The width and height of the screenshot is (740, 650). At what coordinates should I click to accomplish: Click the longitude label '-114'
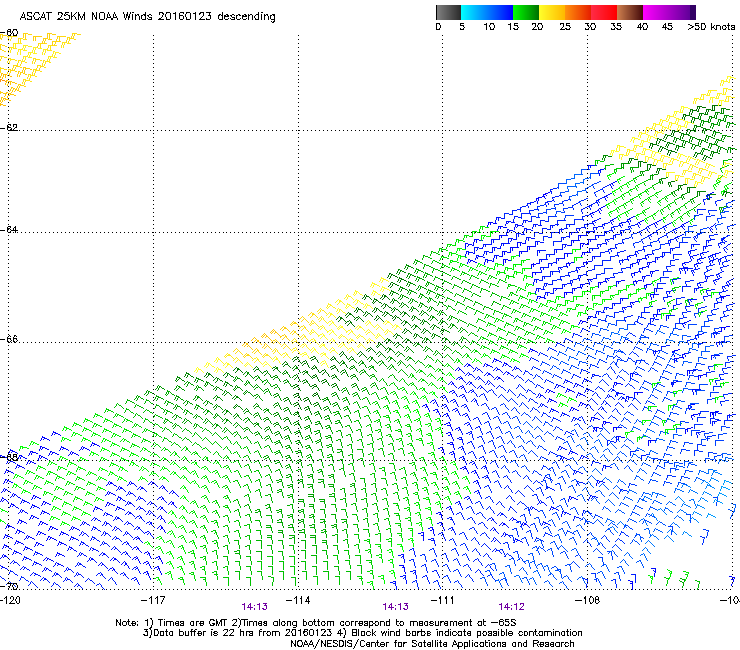(298, 600)
